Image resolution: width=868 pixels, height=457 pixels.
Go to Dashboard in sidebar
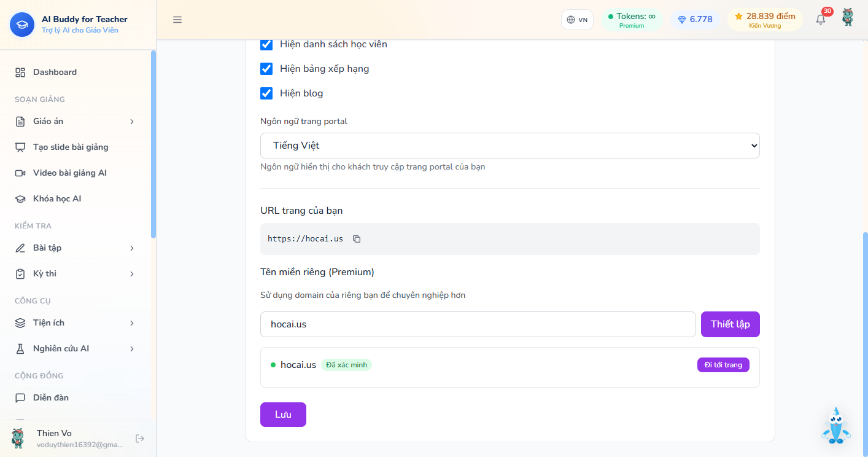pos(75,72)
